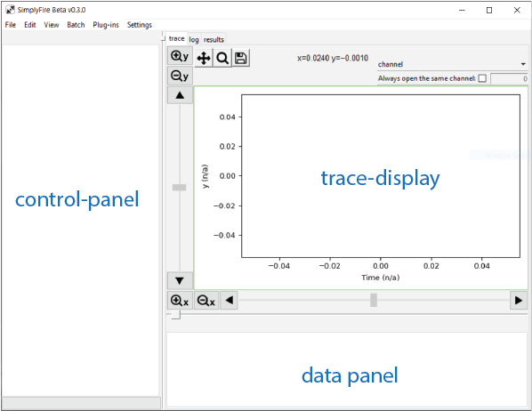The image size is (532, 411).
Task: Zoom out on the y-axis
Action: click(180, 76)
